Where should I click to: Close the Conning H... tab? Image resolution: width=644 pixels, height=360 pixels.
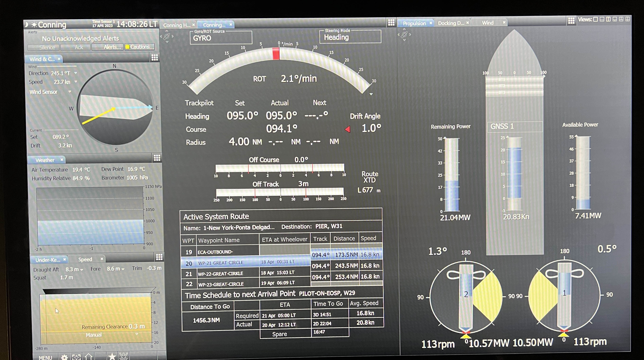click(x=193, y=25)
